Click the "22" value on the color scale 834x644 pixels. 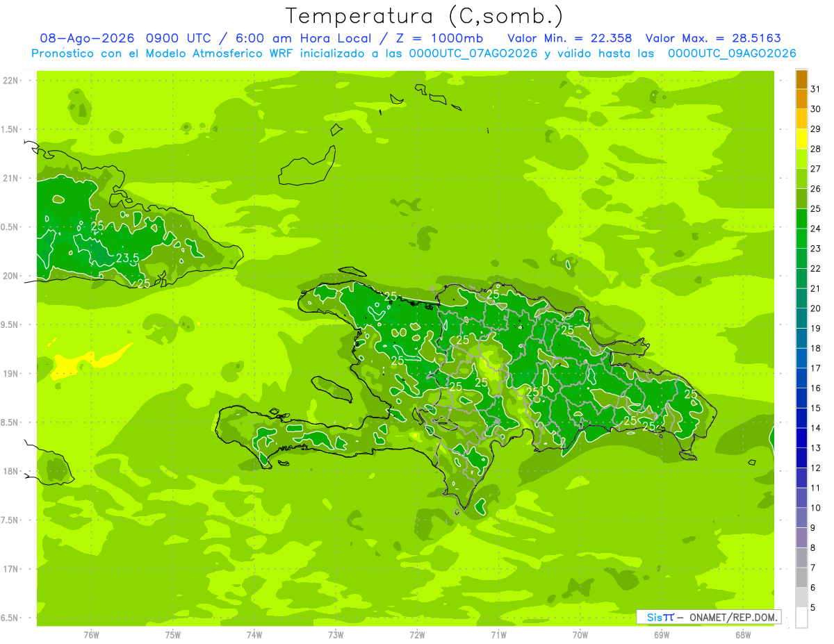pos(816,268)
